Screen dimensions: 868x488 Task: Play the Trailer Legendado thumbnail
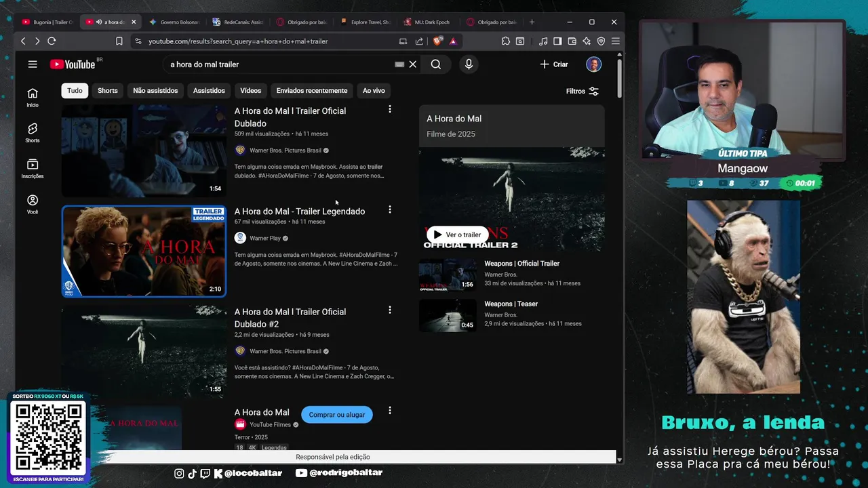(x=144, y=251)
